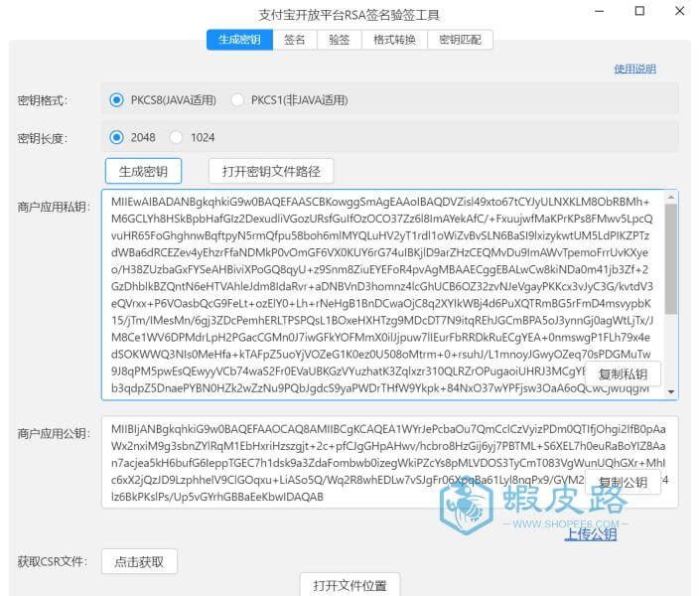This screenshot has width=700, height=596.
Task: Click the private key scrollbar thumb
Action: click(x=670, y=259)
